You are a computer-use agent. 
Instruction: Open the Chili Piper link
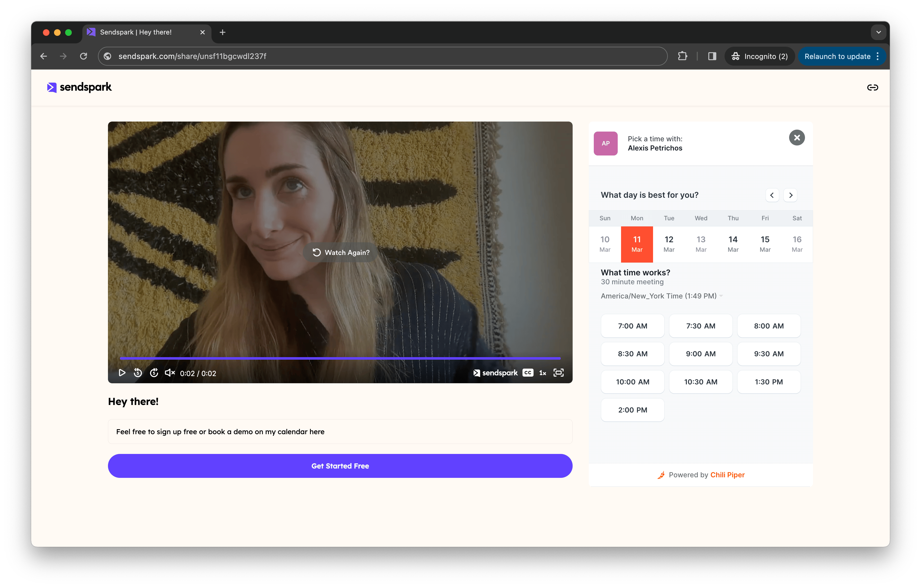727,475
